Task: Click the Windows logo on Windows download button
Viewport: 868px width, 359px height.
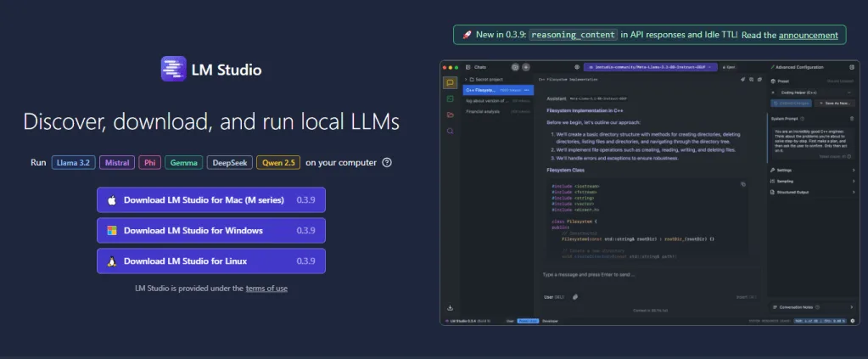Action: (x=112, y=231)
